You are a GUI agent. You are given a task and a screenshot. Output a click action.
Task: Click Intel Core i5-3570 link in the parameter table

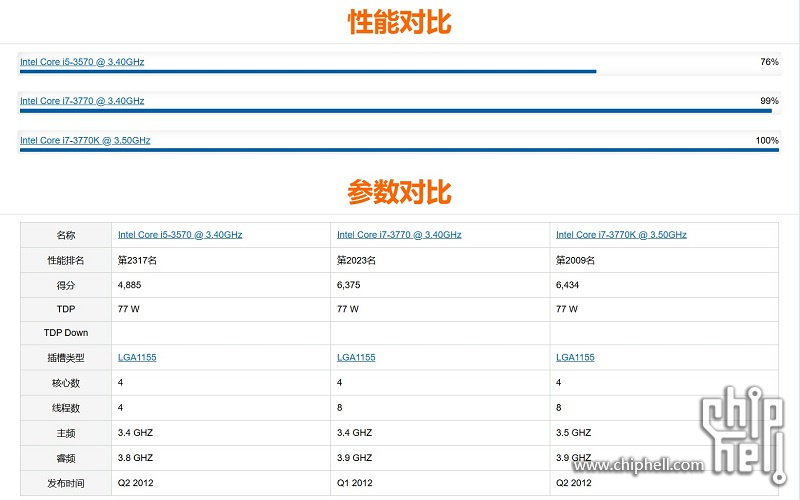tap(180, 235)
